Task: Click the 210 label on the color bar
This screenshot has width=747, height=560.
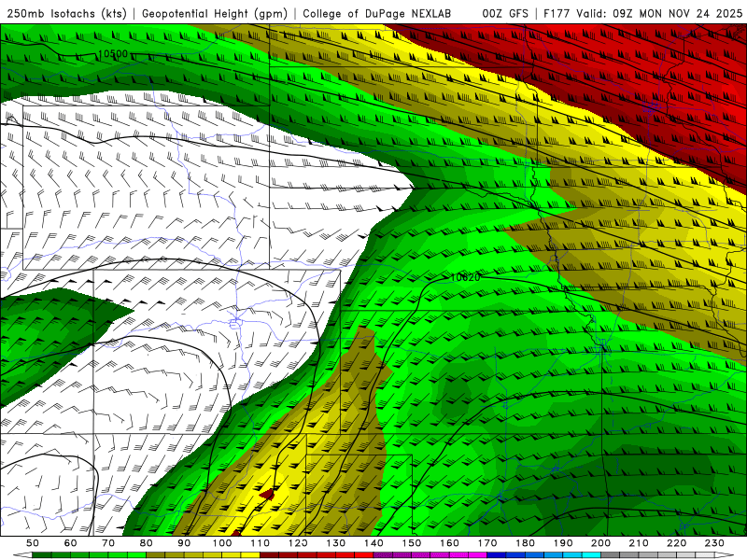Action: [x=639, y=543]
